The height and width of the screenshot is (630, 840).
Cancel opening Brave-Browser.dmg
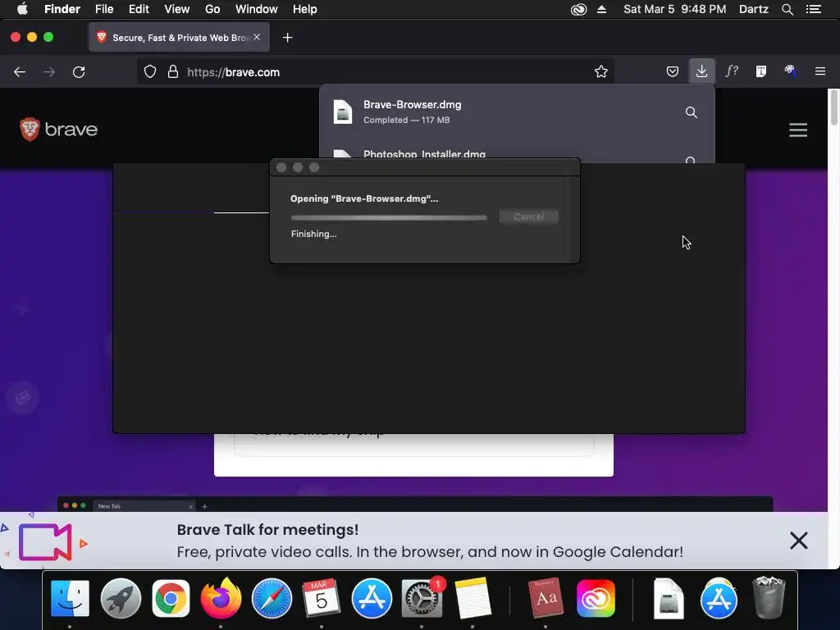pyautogui.click(x=529, y=217)
